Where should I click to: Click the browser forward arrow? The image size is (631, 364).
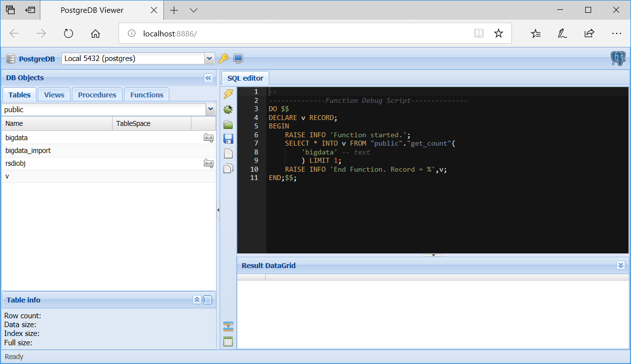pyautogui.click(x=41, y=33)
